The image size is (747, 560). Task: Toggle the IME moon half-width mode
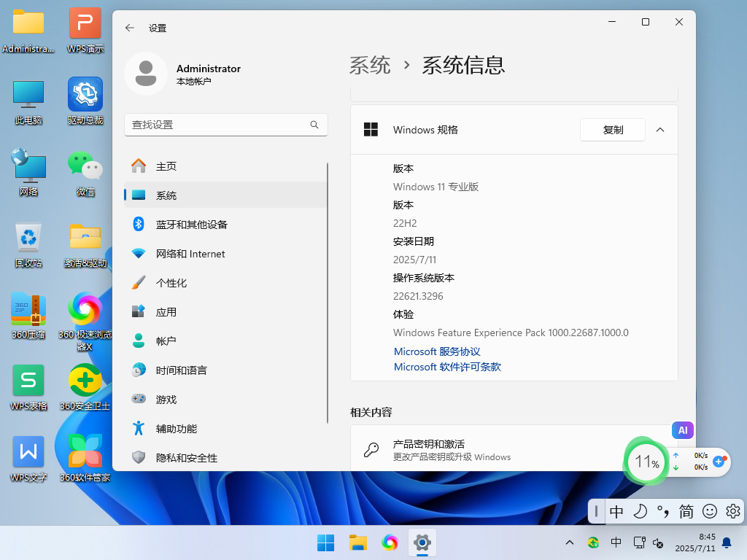click(640, 511)
